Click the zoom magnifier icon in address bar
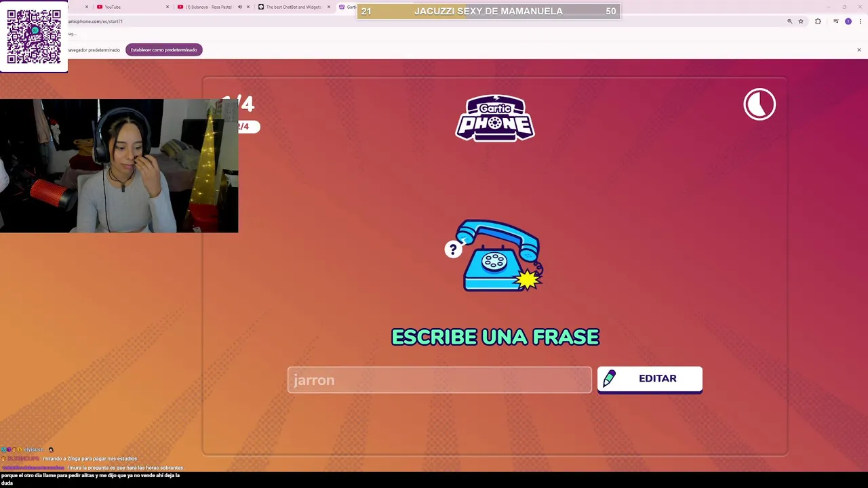The width and height of the screenshot is (868, 488). pos(789,22)
